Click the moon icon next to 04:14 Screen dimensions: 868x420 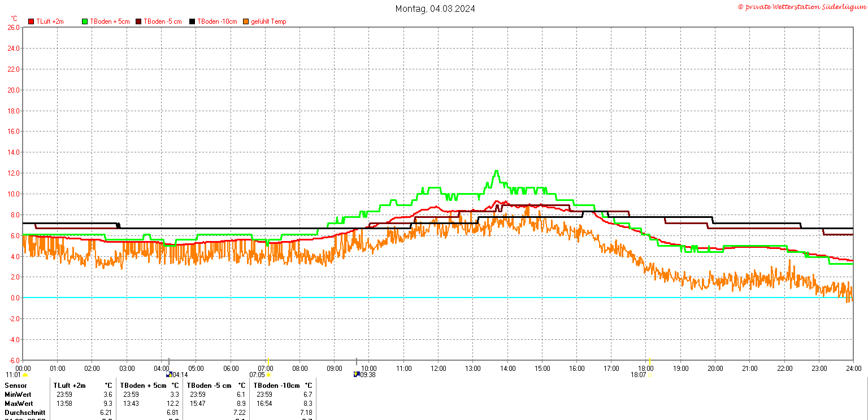[168, 374]
